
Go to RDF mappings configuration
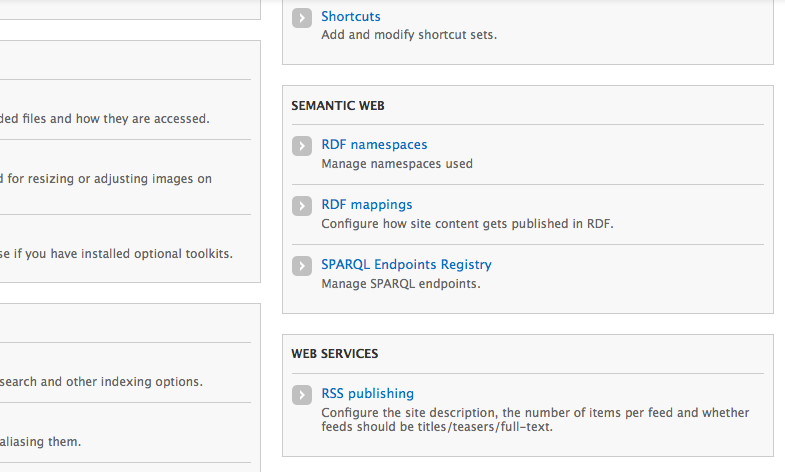pos(366,205)
